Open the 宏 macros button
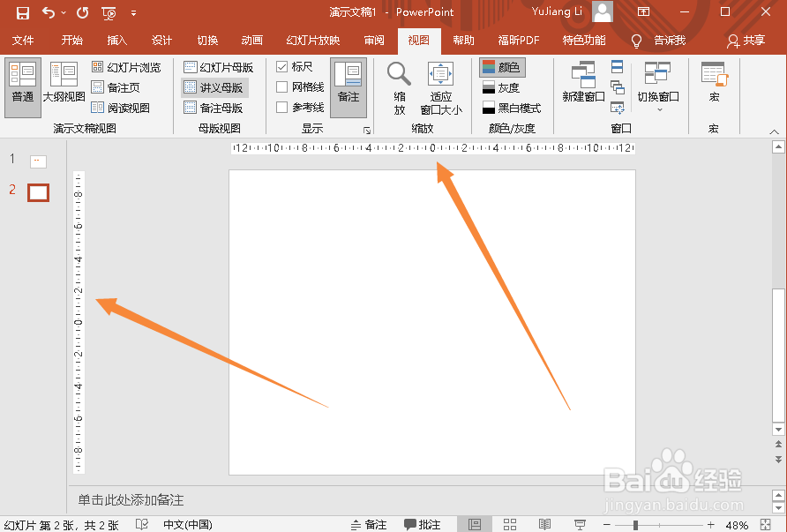This screenshot has width=787, height=532. pyautogui.click(x=715, y=82)
